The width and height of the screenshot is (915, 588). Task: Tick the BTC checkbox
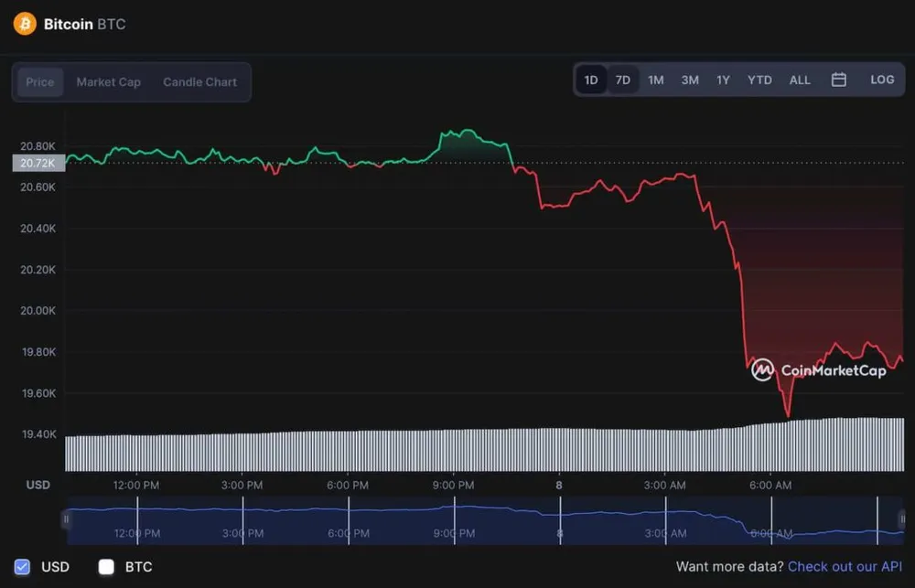click(106, 567)
